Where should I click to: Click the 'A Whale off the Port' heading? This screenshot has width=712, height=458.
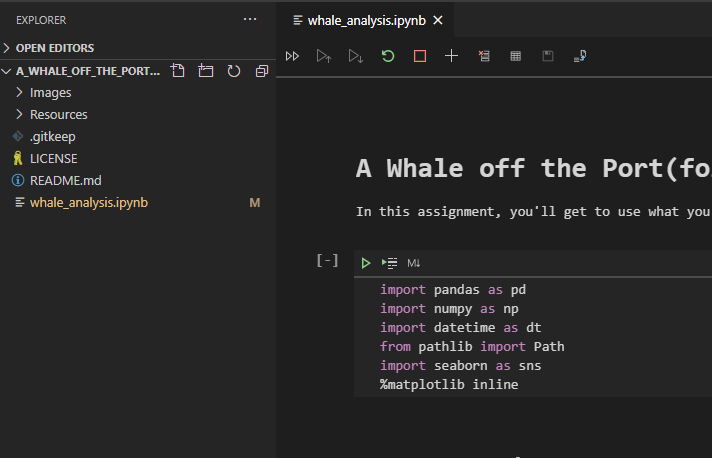[x=534, y=168]
